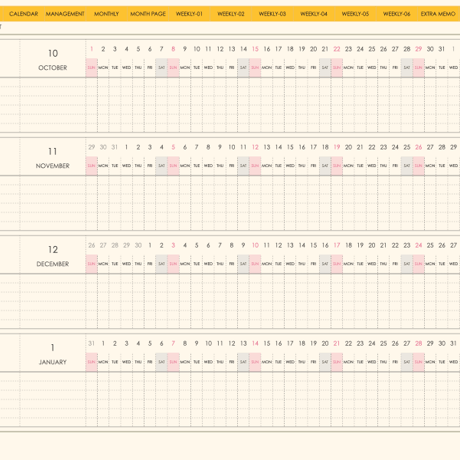Screen dimensions: 460x460
Task: Open the MONTH PAGE tab
Action: tap(148, 14)
